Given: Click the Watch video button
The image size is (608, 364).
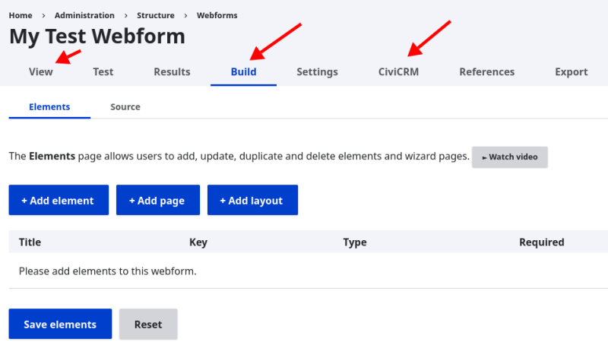Looking at the screenshot, I should 509,157.
